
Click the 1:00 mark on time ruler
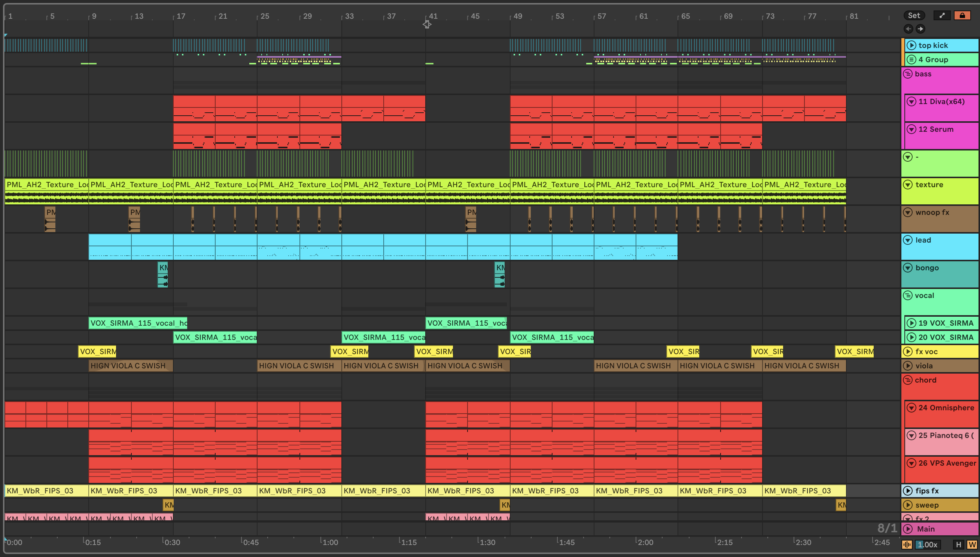(330, 542)
